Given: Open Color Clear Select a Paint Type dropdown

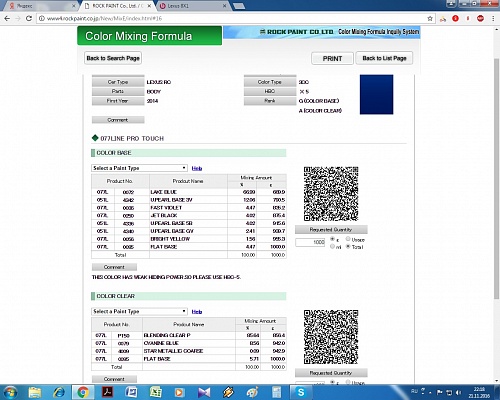Looking at the screenshot, I should pos(139,311).
